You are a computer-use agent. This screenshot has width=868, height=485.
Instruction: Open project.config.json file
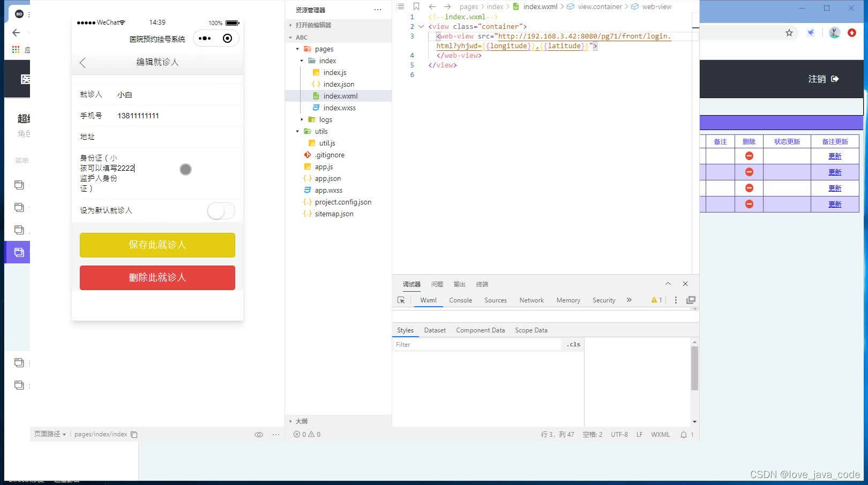point(343,202)
